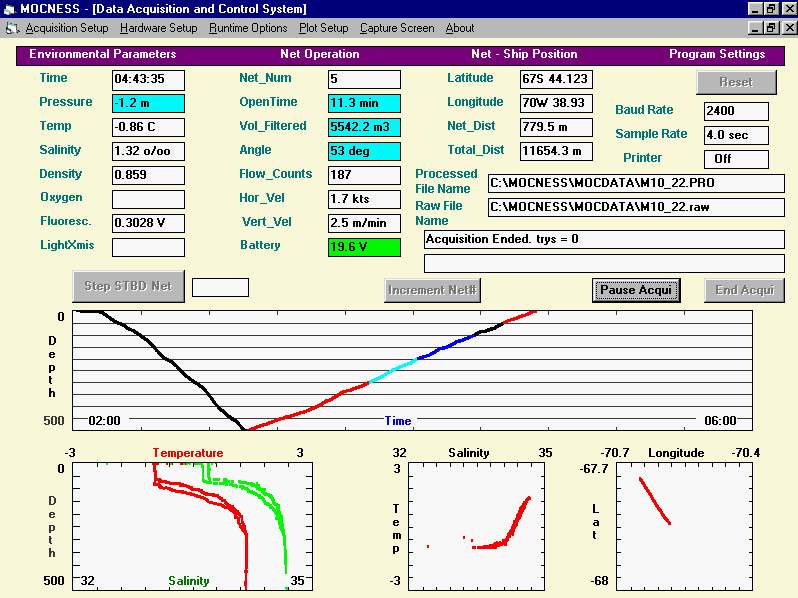Restore the inner child document window
The image size is (798, 598).
771,28
